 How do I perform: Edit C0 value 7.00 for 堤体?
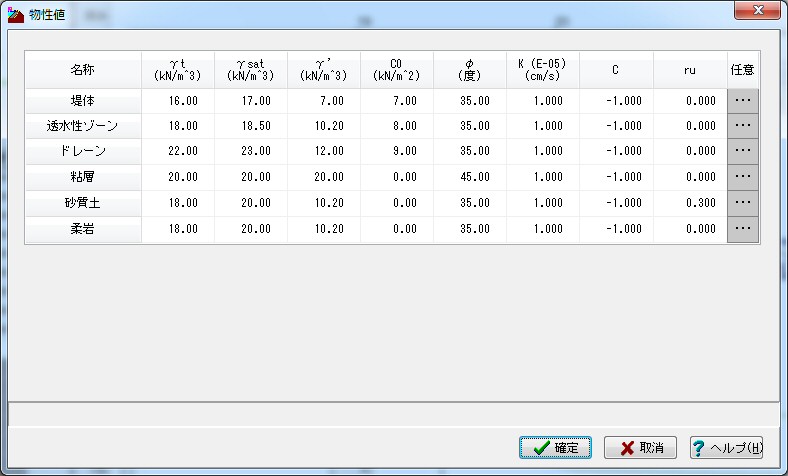click(x=397, y=101)
